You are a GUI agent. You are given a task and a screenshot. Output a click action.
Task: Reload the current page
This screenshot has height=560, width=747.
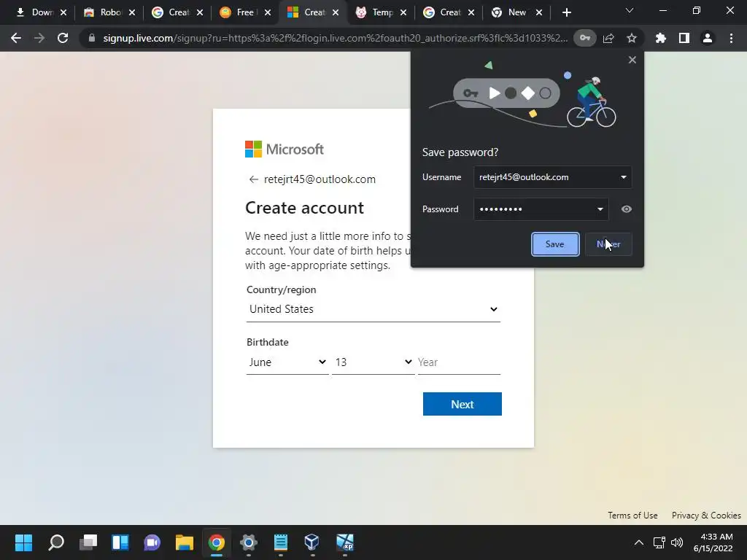click(63, 38)
